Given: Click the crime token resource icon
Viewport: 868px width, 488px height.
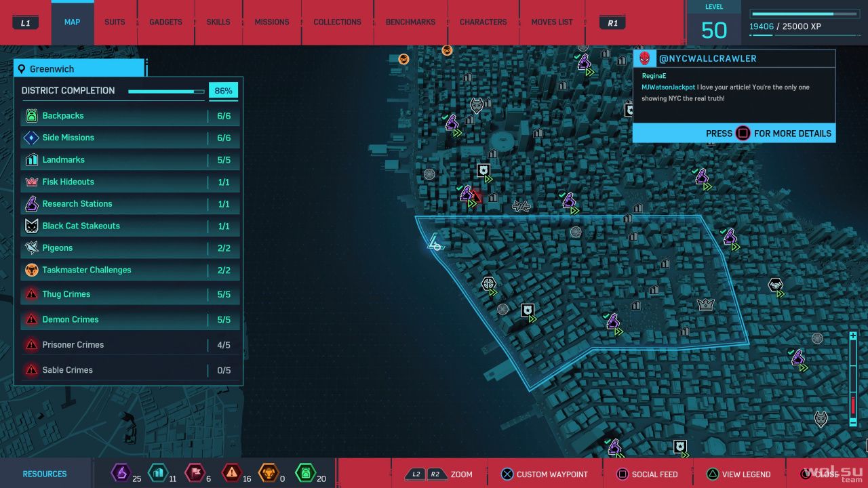Looking at the screenshot, I should tap(232, 472).
